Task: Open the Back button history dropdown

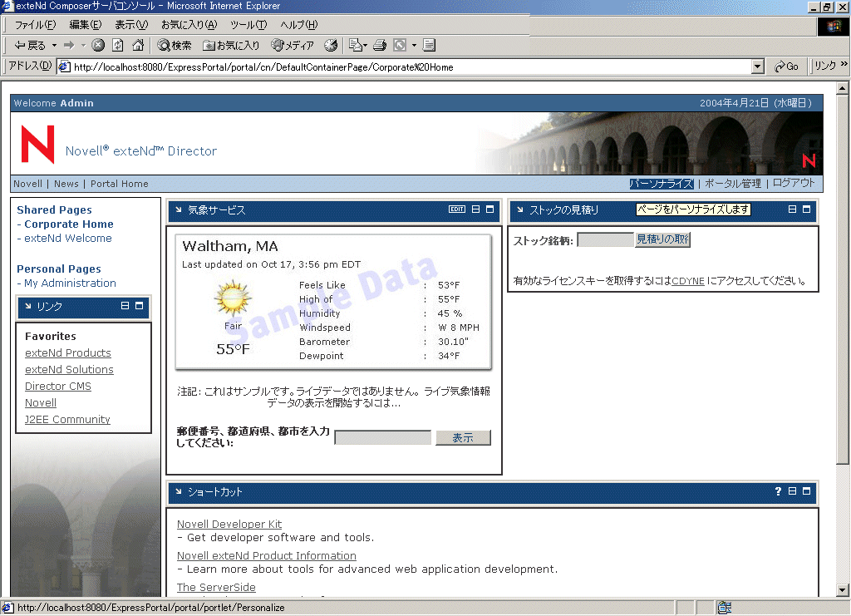Action: [x=54, y=46]
